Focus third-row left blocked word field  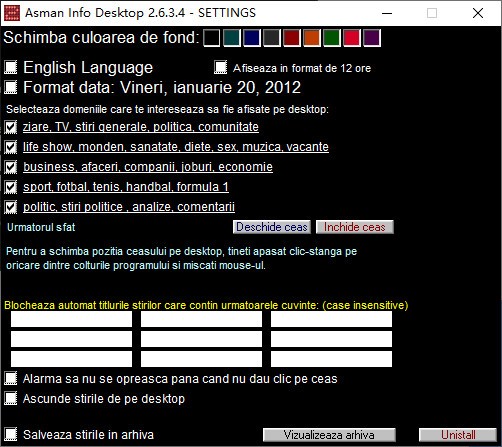(x=71, y=359)
